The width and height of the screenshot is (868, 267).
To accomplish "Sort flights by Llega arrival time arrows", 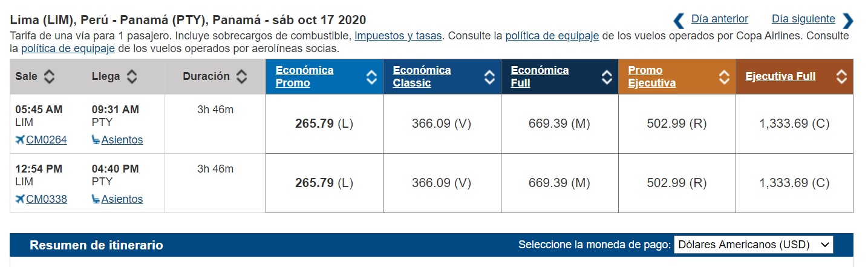I will [x=131, y=77].
